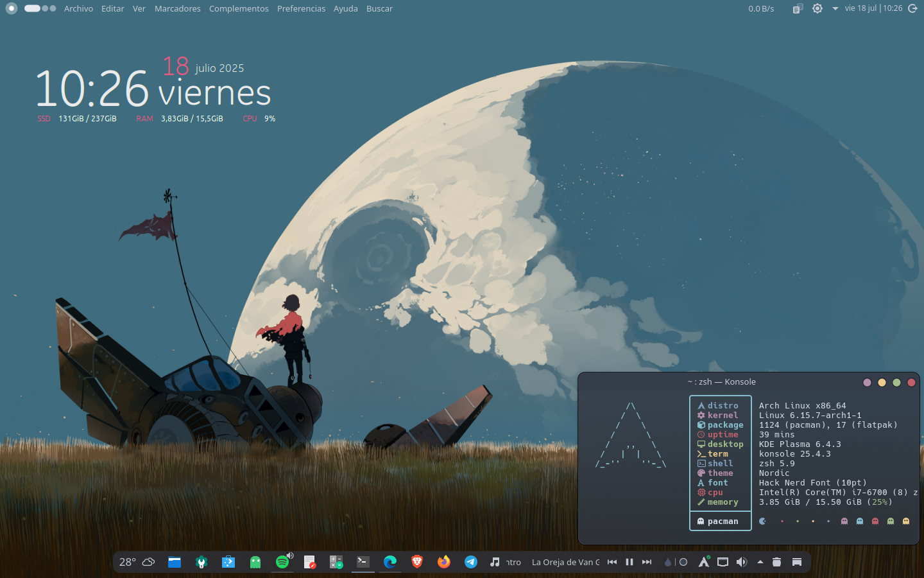The height and width of the screenshot is (578, 924).
Task: Click the music note media player icon
Action: coord(495,562)
